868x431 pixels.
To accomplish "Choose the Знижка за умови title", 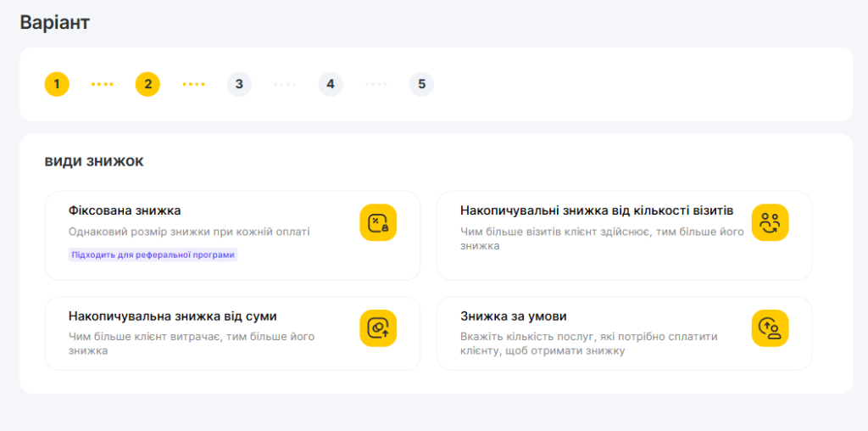I will (514, 316).
